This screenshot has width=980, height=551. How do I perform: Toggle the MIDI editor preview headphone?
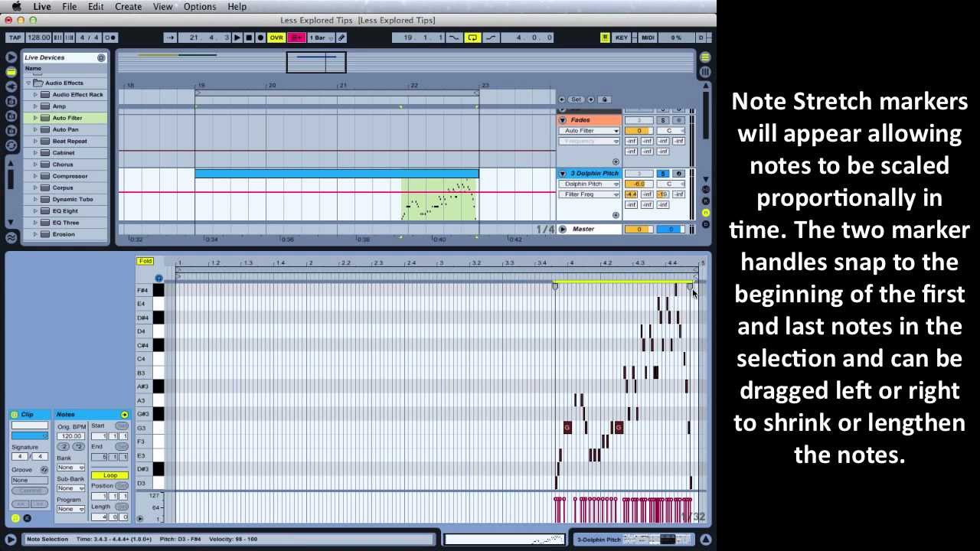158,279
